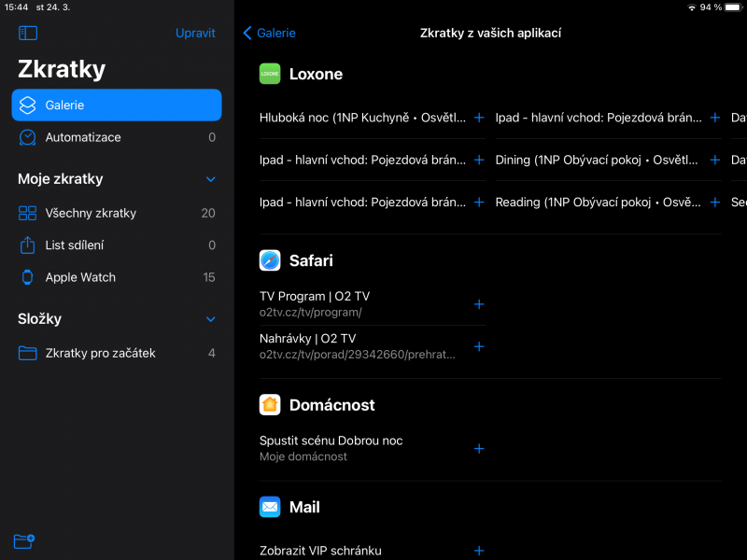Select Galerie in the sidebar
This screenshot has height=560, width=747.
coord(117,105)
